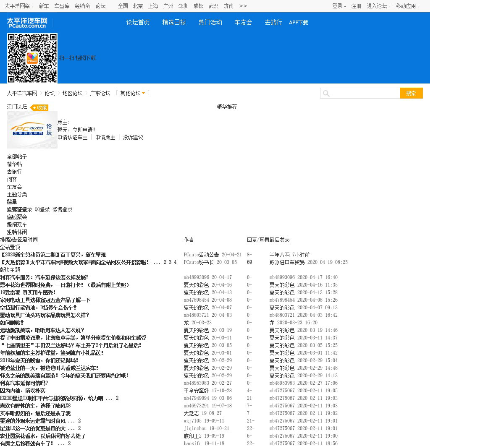Expand the 移动应用 dropdown

[408, 6]
